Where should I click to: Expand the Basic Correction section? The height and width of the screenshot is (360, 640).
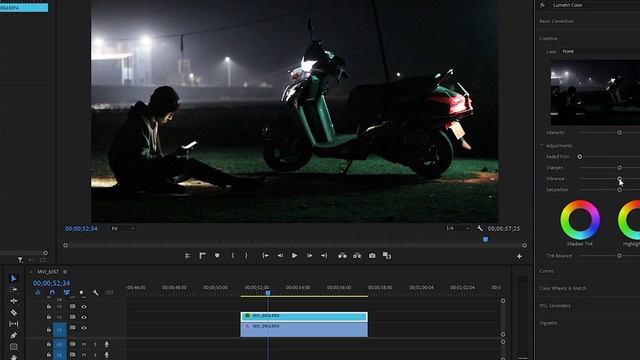(x=557, y=21)
